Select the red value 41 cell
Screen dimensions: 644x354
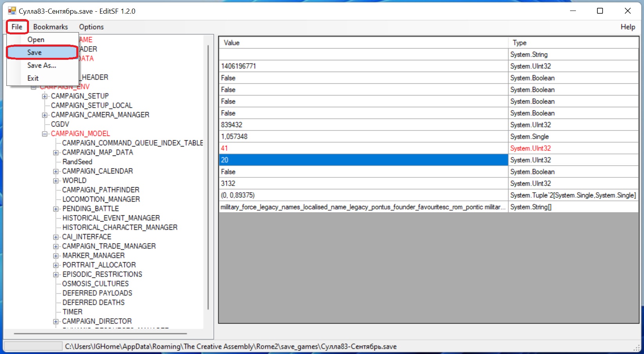pyautogui.click(x=363, y=148)
